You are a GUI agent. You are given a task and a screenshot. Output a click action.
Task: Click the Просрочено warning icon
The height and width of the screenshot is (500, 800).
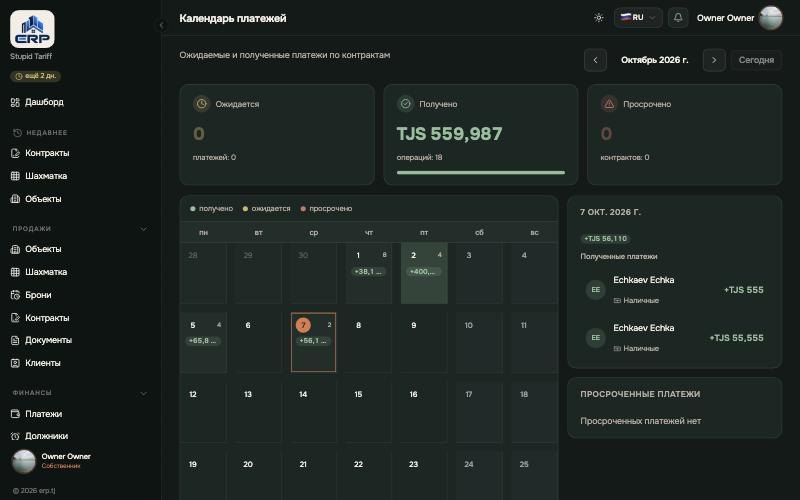pos(609,104)
